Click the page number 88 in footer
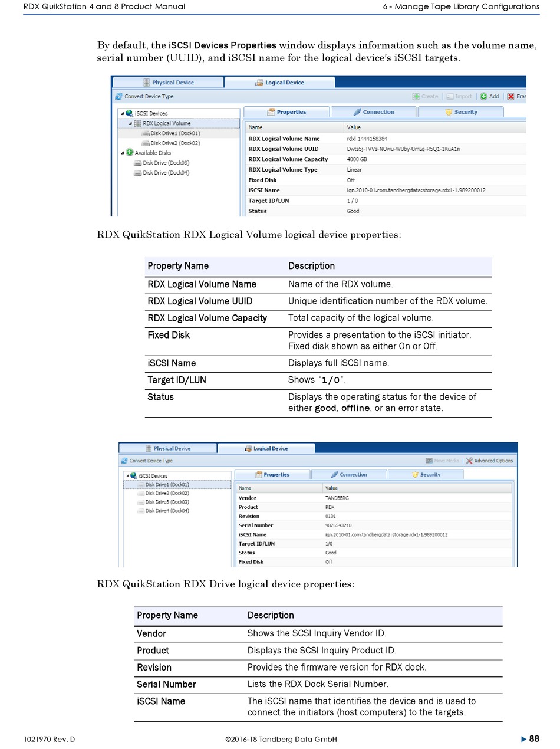This screenshot has height=749, width=560. tap(534, 739)
